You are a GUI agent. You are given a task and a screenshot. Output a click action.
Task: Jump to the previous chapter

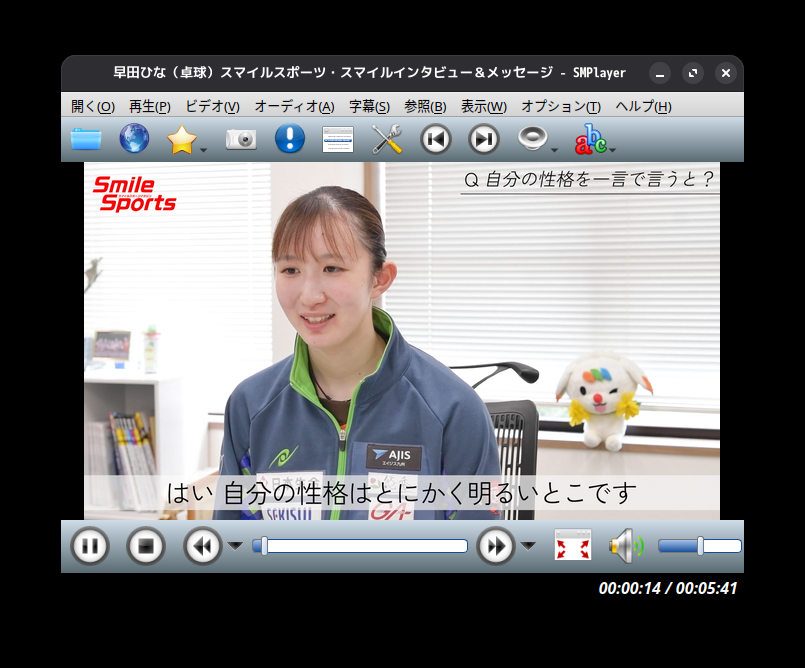point(435,139)
